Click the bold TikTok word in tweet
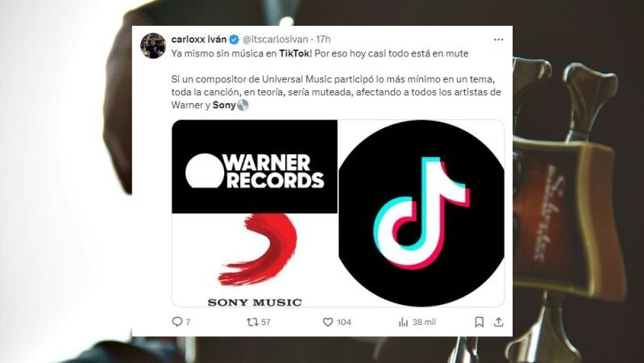644x363 pixels. pyautogui.click(x=294, y=53)
